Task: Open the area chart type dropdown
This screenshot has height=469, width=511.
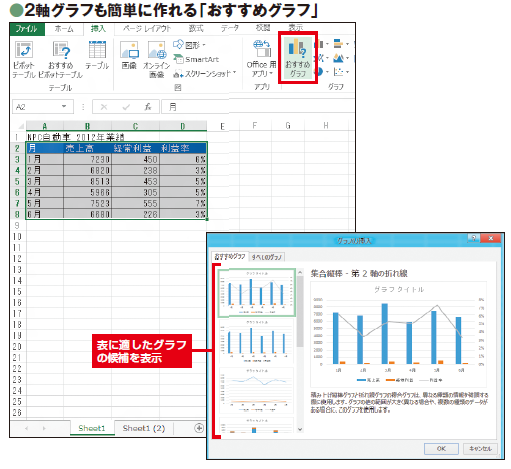Action: tap(341, 58)
